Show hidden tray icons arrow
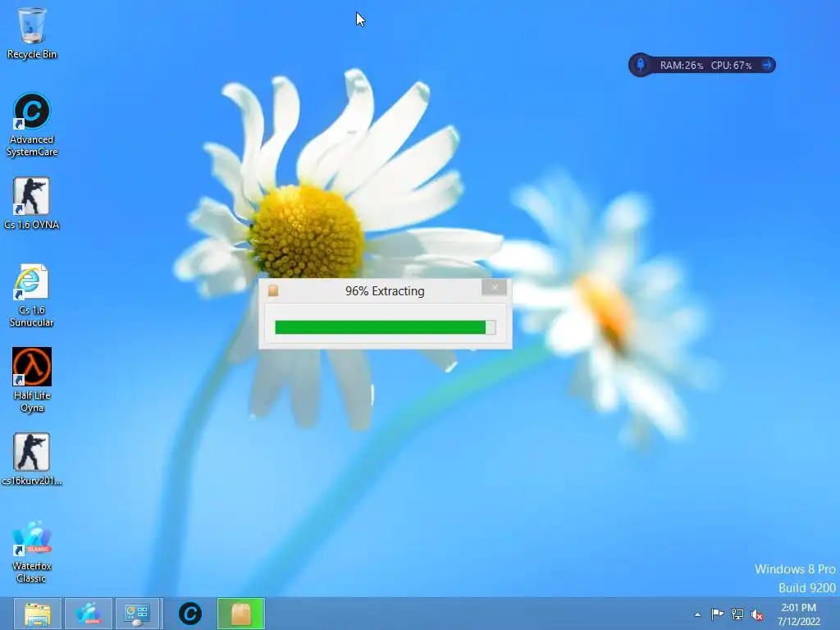840x630 pixels. [697, 614]
